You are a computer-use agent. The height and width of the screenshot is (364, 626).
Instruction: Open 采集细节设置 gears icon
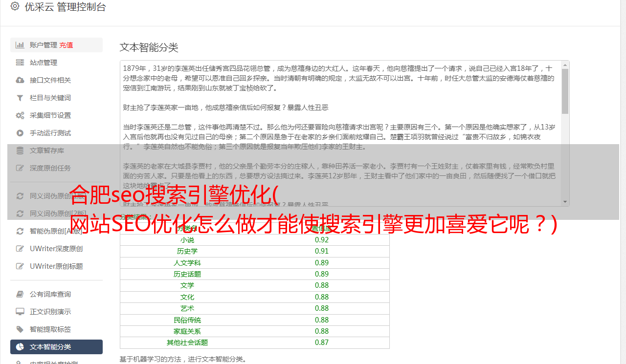tap(20, 115)
